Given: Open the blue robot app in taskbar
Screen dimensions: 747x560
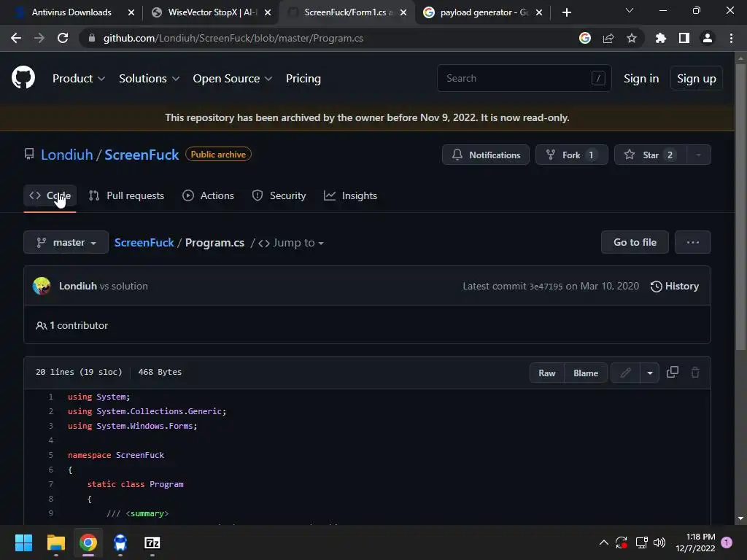Looking at the screenshot, I should pos(120,542).
